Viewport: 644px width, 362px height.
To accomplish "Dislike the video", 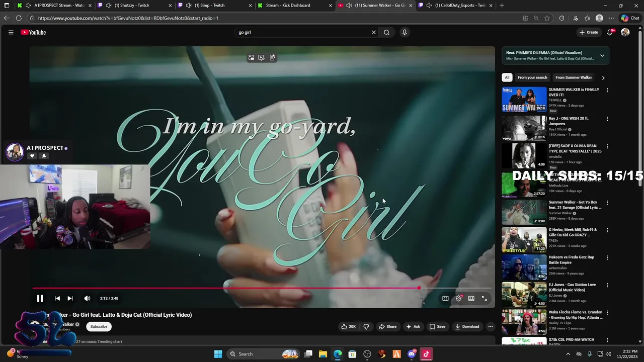I will pyautogui.click(x=366, y=326).
